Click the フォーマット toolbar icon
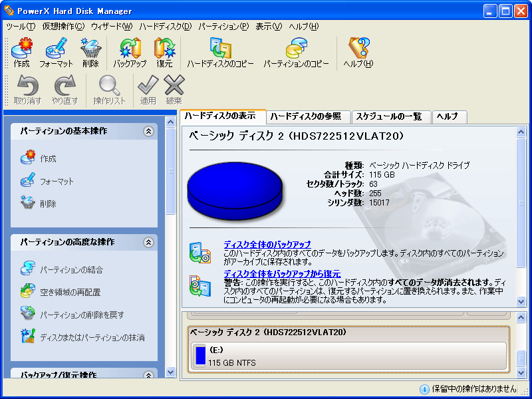Image resolution: width=532 pixels, height=399 pixels. [x=56, y=53]
